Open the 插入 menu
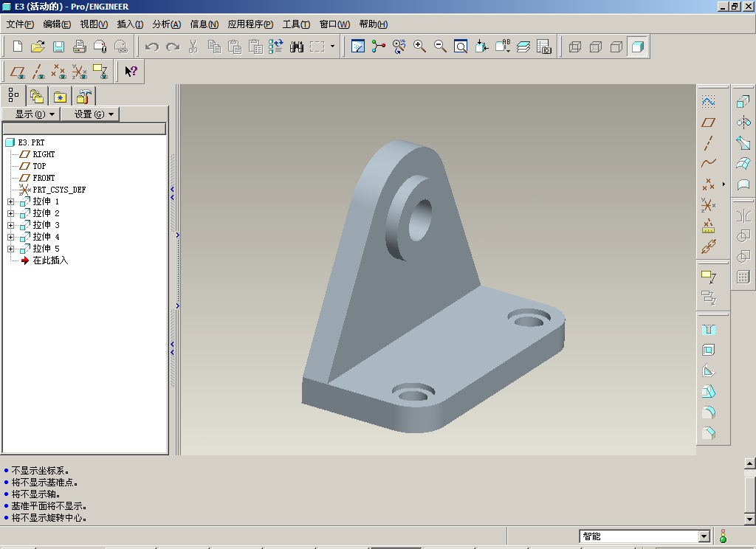 coord(130,24)
